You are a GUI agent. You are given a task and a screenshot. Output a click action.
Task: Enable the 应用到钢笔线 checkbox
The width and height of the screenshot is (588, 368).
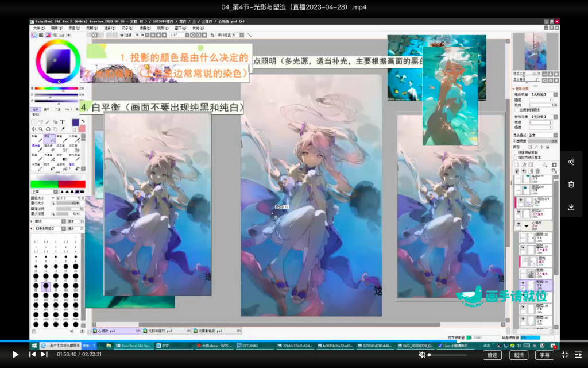(x=516, y=110)
